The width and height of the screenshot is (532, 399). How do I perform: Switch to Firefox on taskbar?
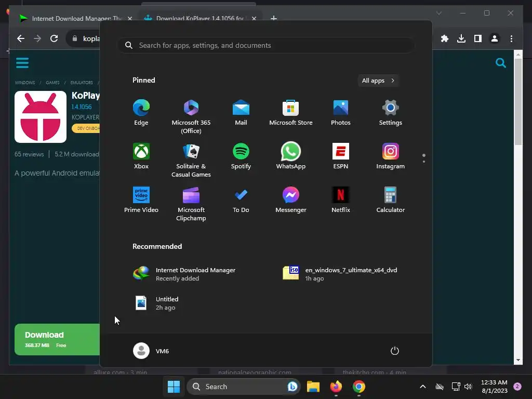336,387
